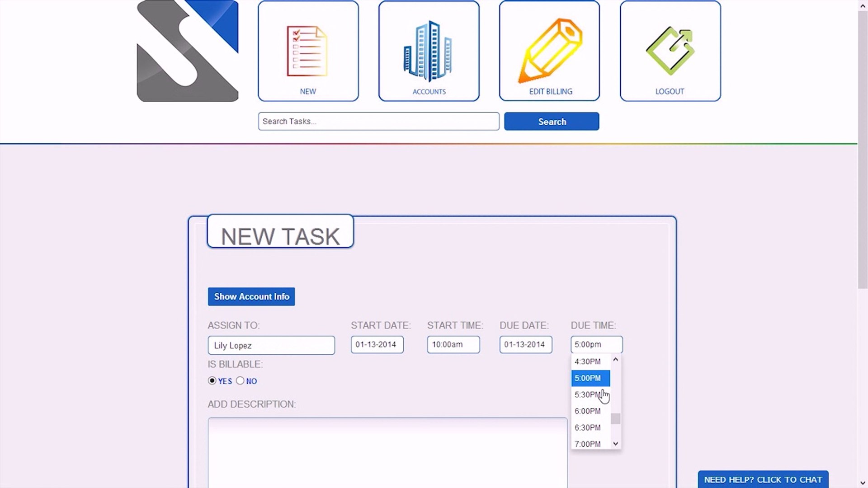Select 5:30PM from the time list
The image size is (868, 488).
(588, 394)
